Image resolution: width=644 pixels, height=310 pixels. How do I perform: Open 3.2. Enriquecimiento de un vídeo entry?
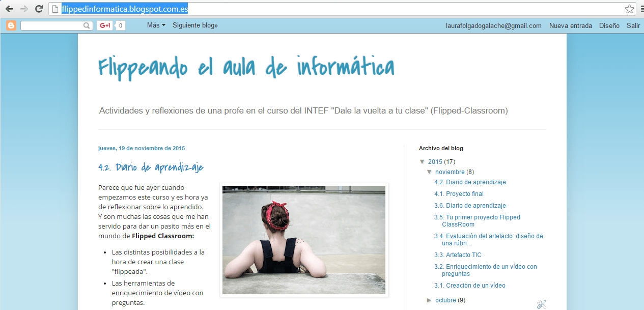tap(486, 270)
